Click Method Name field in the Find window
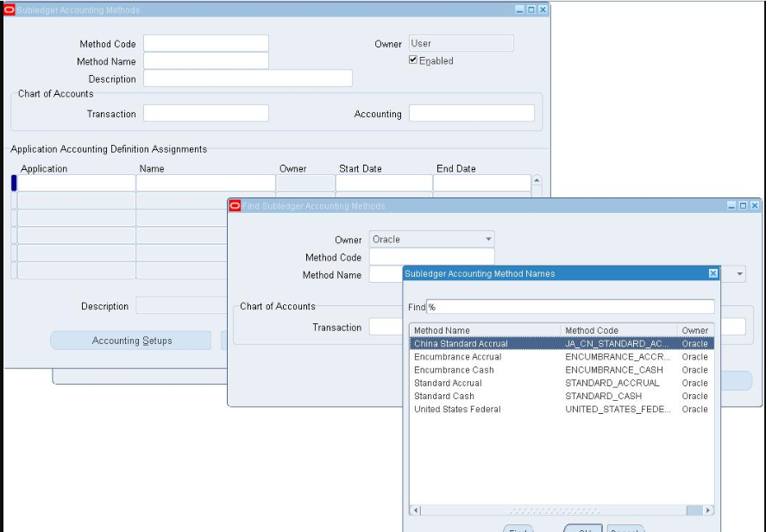766x532 pixels. (x=386, y=274)
